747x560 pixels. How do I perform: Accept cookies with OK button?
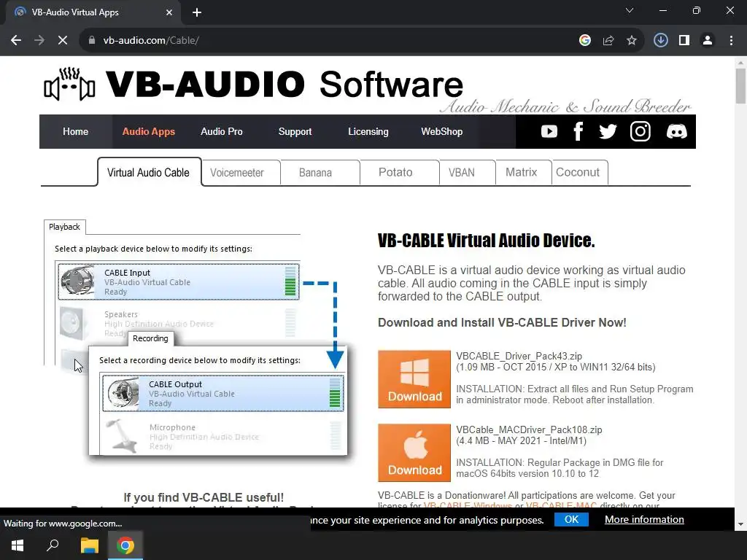[571, 519]
